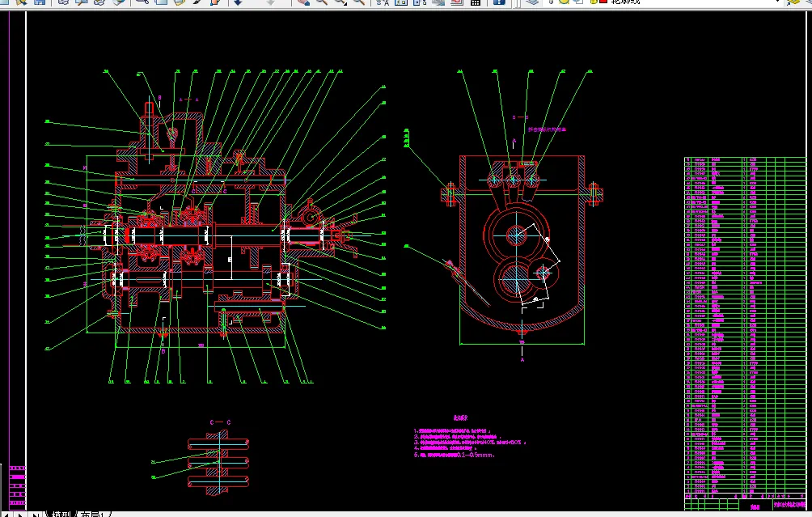The width and height of the screenshot is (812, 517).
Task: Select the Zoom Realtime magnifier tool
Action: (x=321, y=2)
